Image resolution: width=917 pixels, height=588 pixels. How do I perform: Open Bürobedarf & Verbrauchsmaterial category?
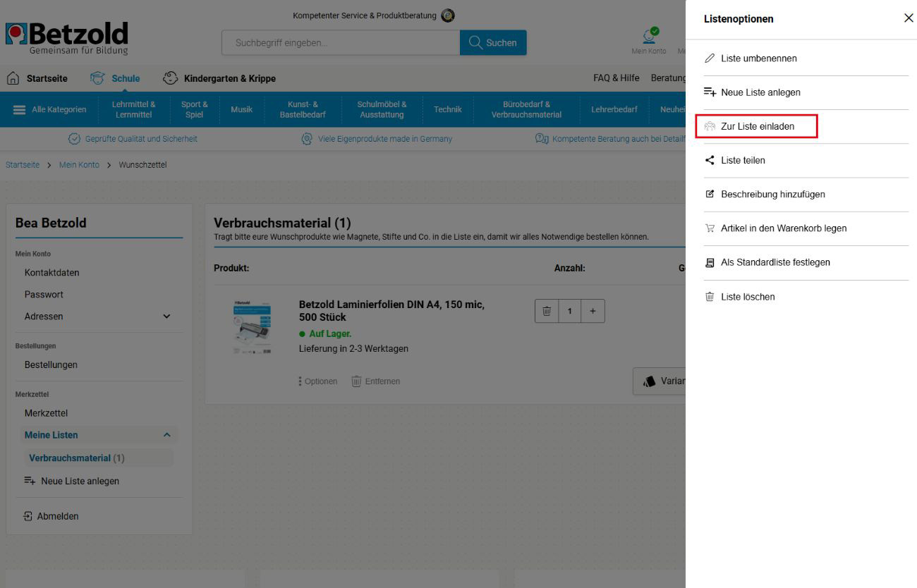point(526,109)
